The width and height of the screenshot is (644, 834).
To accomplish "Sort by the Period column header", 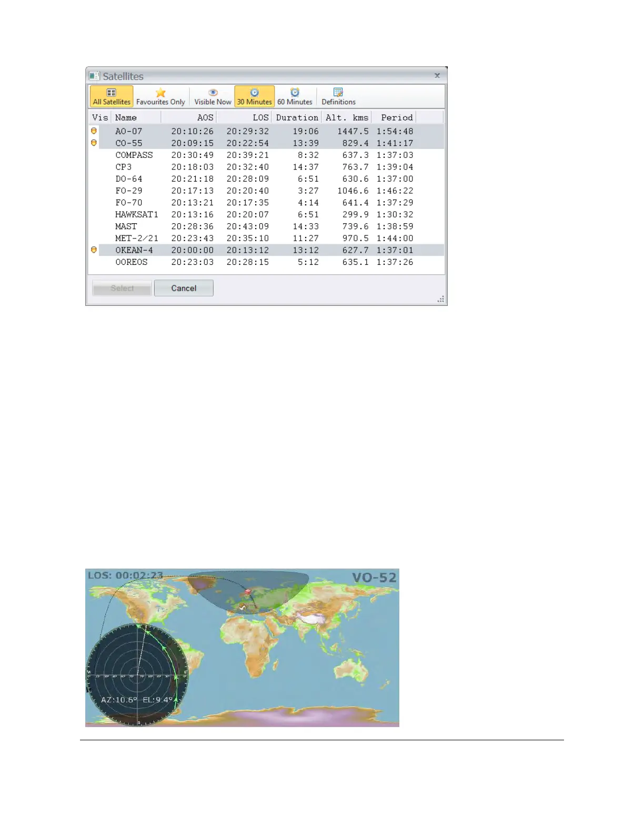I will 394,117.
